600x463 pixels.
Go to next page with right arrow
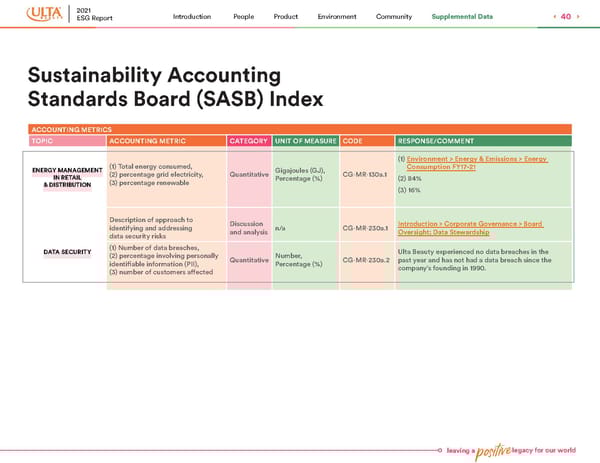click(578, 16)
